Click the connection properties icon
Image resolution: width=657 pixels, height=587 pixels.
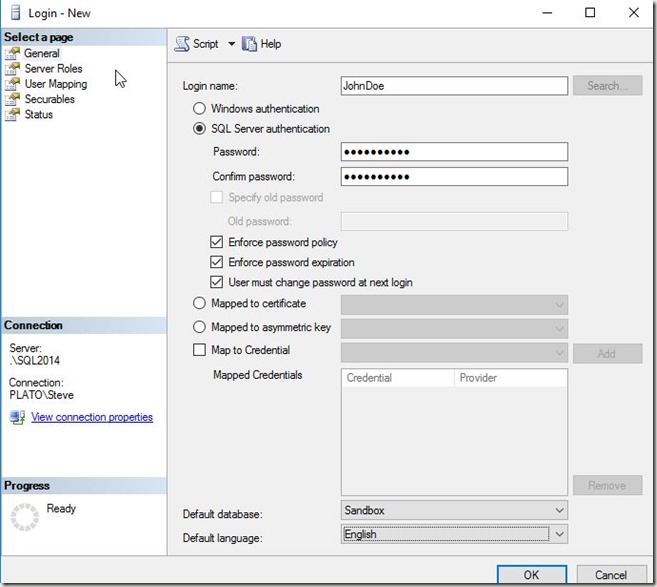pyautogui.click(x=16, y=417)
